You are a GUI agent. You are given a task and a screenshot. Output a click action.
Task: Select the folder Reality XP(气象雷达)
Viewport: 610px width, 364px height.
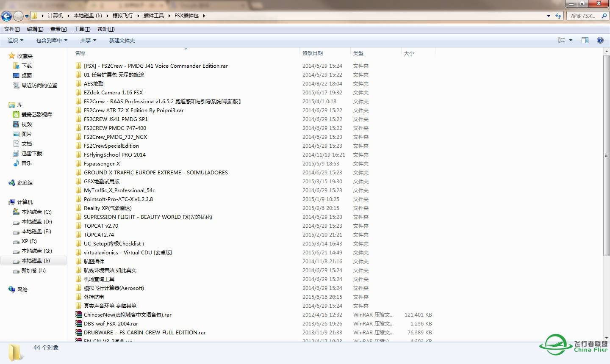coord(108,208)
